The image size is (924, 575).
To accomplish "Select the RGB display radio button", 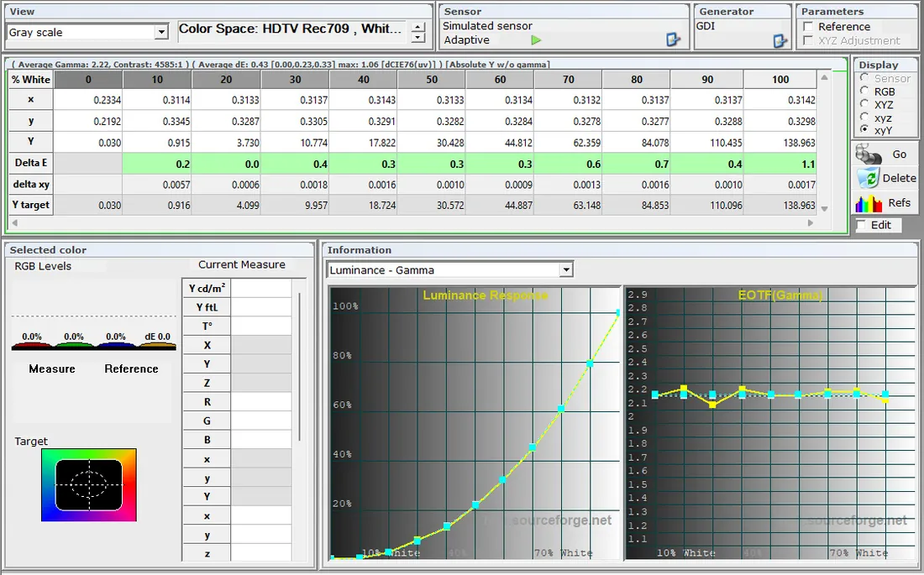I will 864,91.
